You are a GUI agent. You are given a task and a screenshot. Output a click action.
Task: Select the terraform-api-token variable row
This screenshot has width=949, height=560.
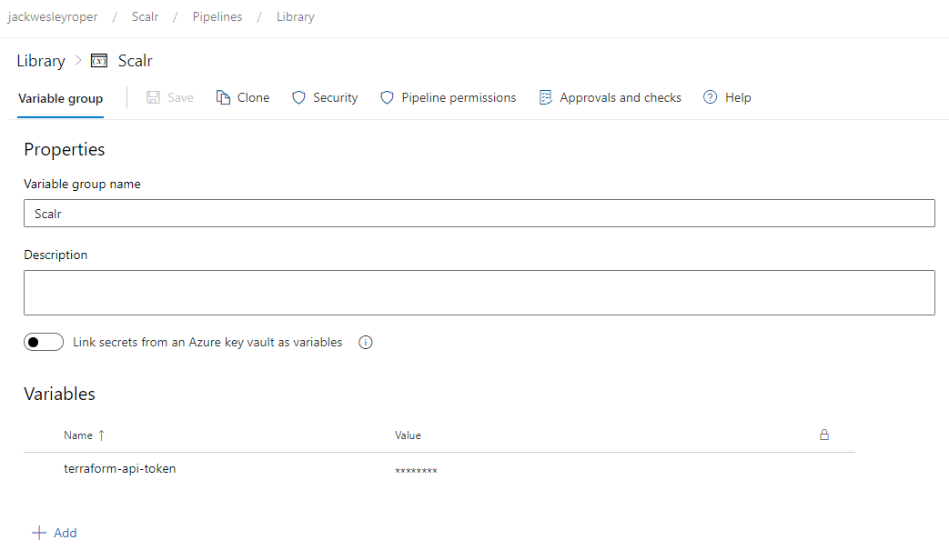(x=120, y=469)
